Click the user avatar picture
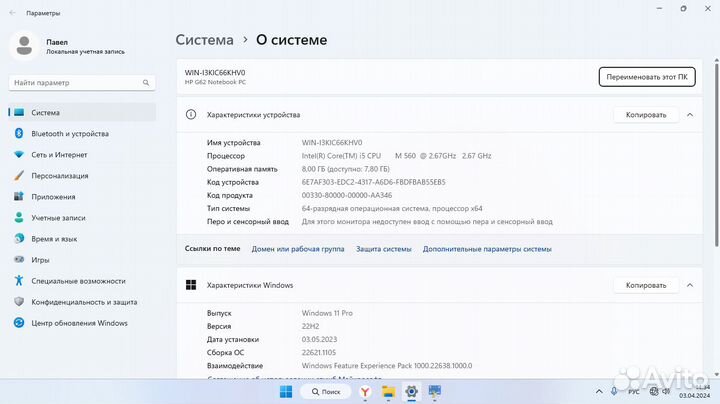 coord(24,46)
